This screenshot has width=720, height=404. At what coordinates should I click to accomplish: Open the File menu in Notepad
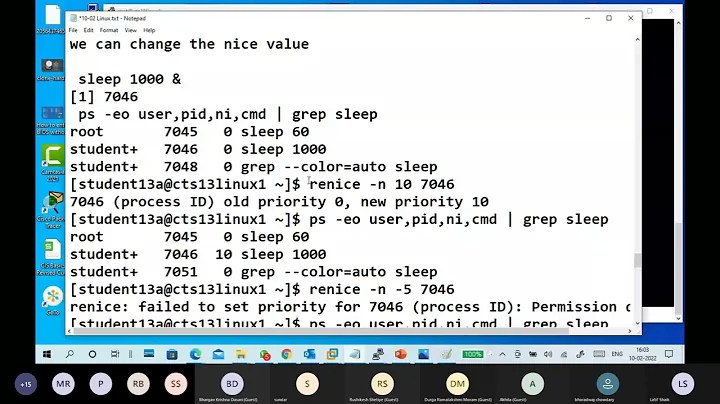click(x=73, y=30)
